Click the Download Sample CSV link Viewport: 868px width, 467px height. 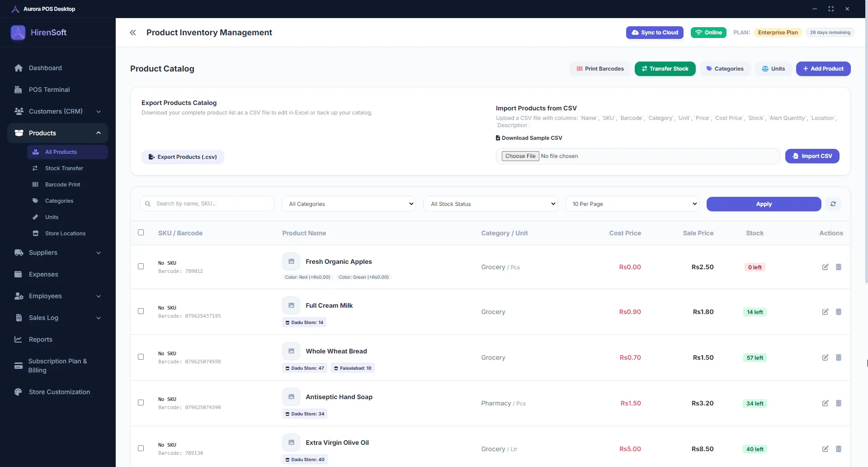pyautogui.click(x=529, y=138)
